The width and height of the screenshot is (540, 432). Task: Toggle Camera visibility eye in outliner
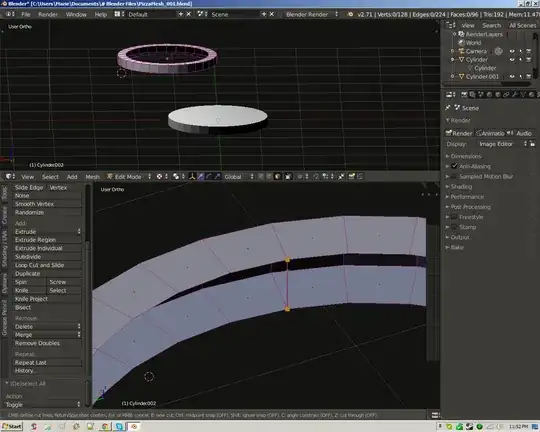click(x=512, y=51)
